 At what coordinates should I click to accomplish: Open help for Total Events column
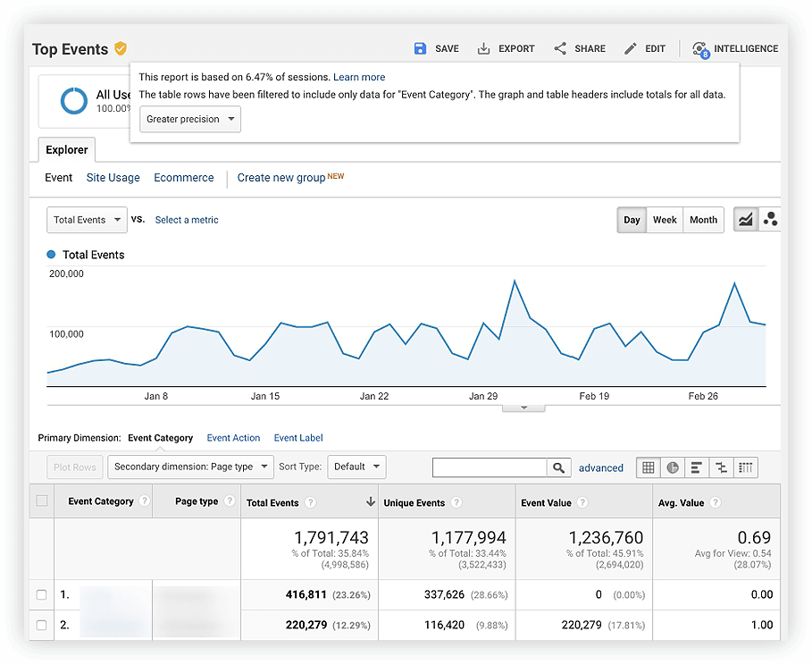pos(310,502)
